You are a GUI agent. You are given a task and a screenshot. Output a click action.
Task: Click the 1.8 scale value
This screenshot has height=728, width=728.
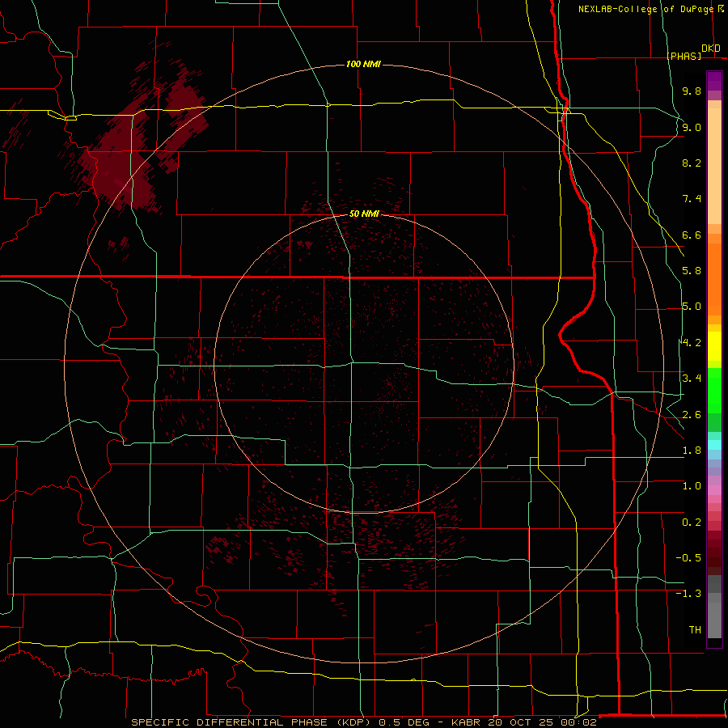(x=692, y=451)
